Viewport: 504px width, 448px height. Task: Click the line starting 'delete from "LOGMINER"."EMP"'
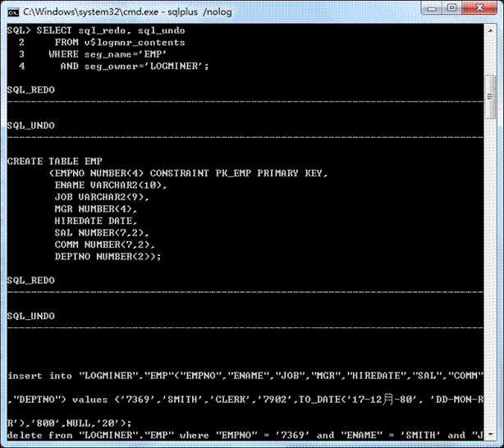pos(245,435)
